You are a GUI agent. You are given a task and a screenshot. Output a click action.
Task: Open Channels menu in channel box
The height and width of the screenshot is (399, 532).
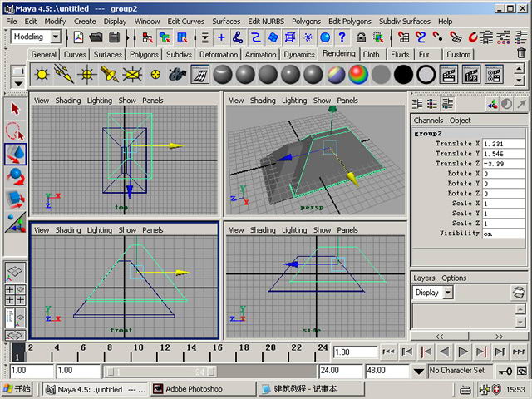pos(428,121)
